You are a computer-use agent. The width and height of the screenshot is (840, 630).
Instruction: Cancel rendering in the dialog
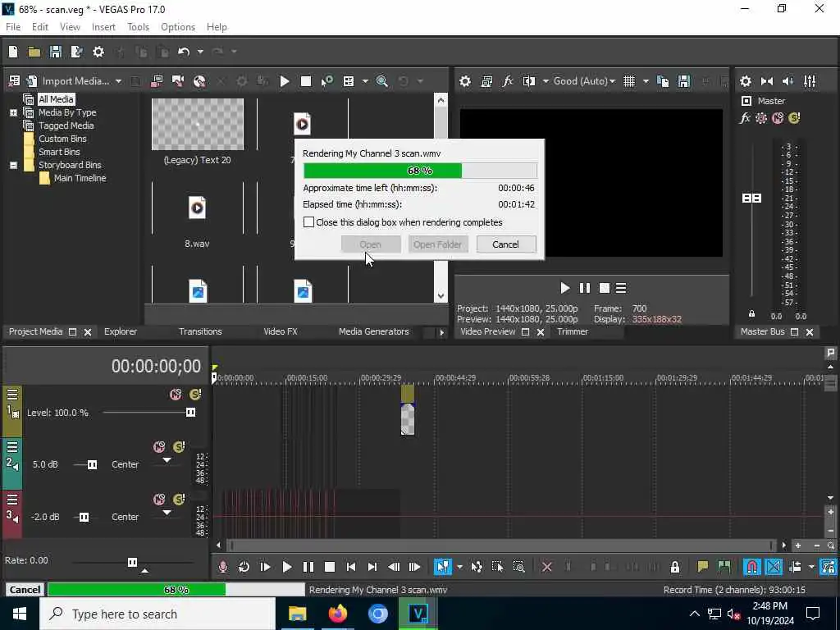[505, 244]
